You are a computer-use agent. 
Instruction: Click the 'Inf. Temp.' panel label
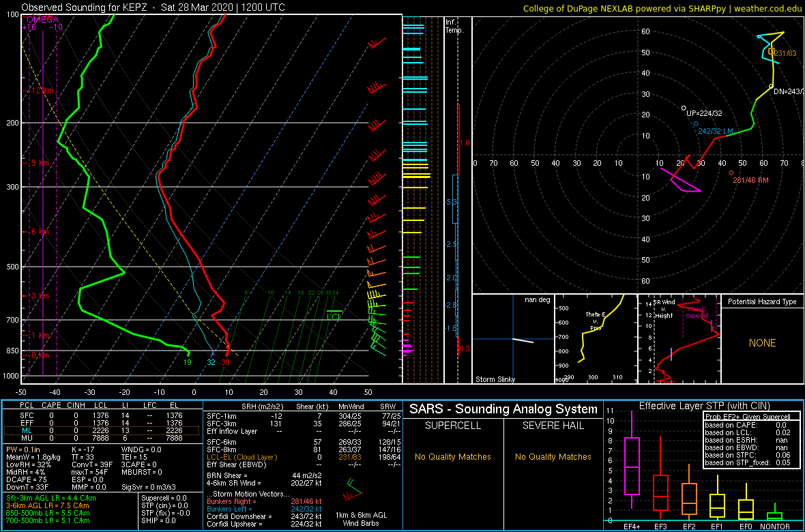[454, 26]
